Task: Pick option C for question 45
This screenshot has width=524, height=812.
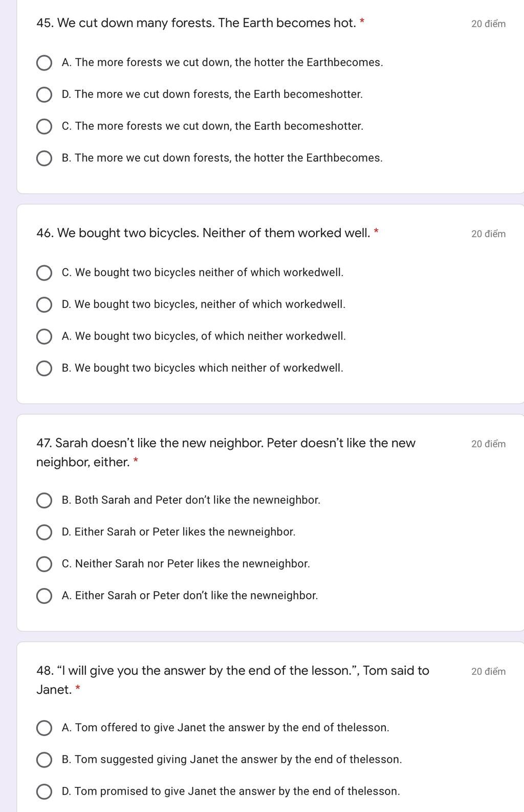Action: (x=44, y=126)
